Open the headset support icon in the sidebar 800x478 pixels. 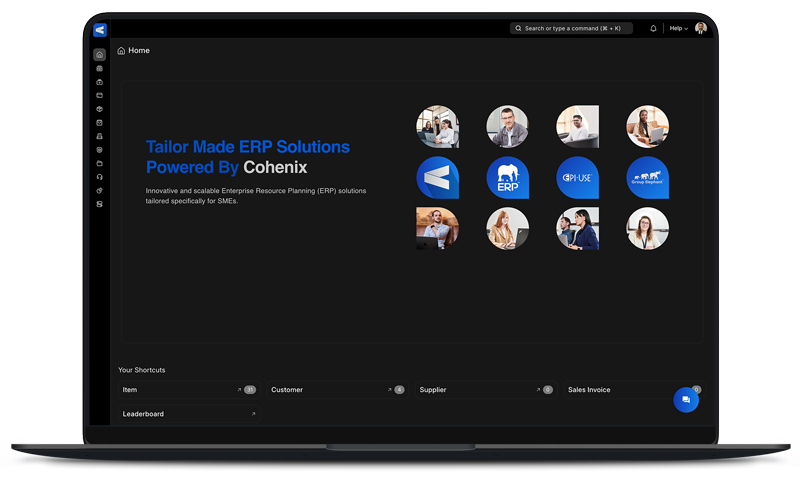coord(99,177)
